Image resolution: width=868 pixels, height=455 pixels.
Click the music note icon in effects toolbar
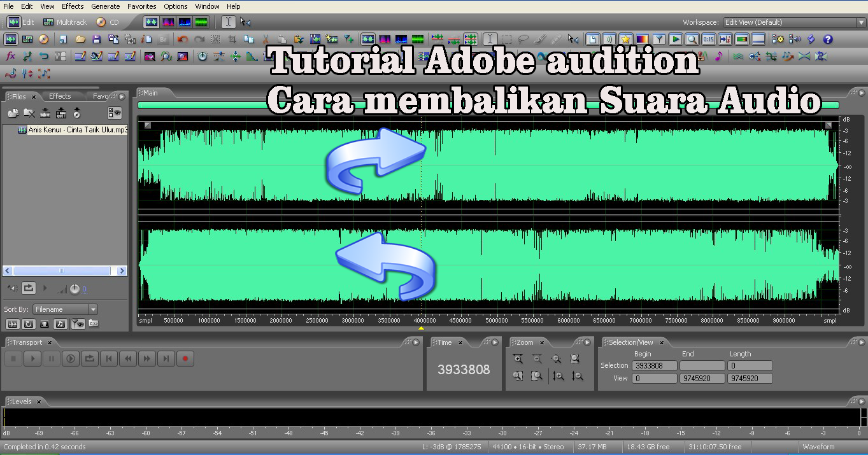(718, 57)
